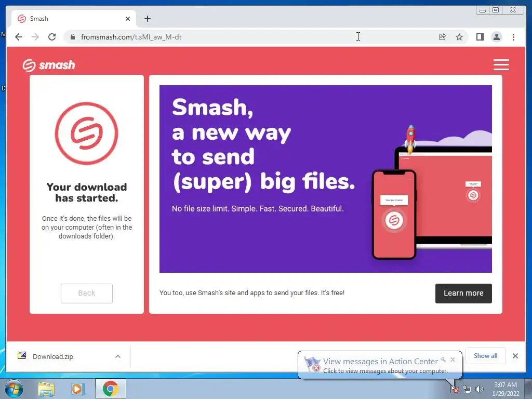Click the purple Smash promo banner
The width and height of the screenshot is (532, 399).
coord(325,179)
